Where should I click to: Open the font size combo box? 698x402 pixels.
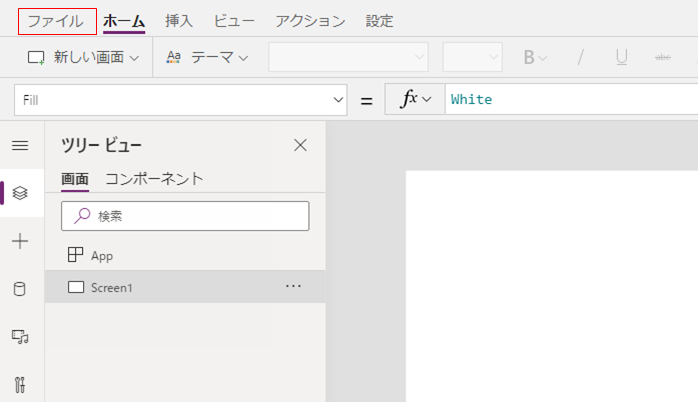(472, 57)
